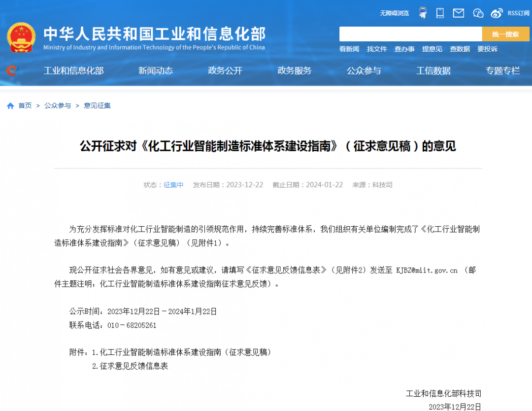
Task: Select the 公众参与 navigation tab
Action: point(364,70)
